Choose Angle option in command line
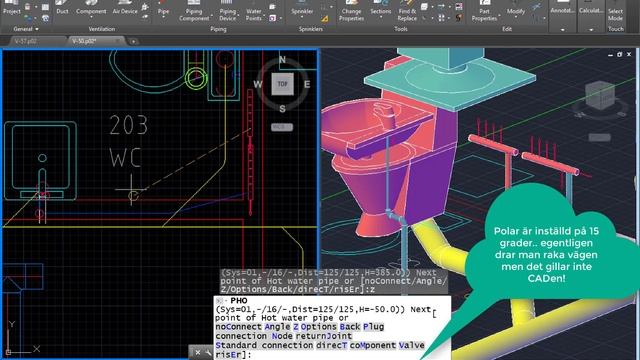Viewport: 640px width, 360px height. tap(278, 327)
